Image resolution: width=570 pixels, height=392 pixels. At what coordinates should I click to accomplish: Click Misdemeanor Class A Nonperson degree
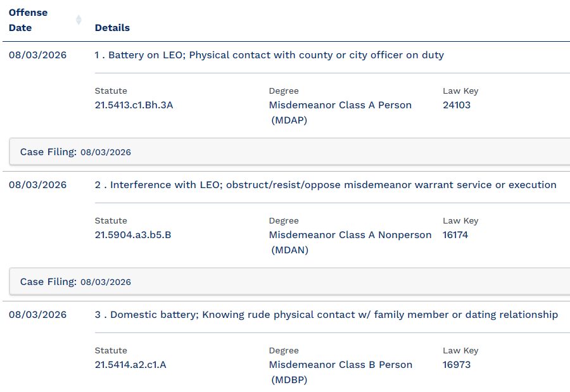[350, 243]
